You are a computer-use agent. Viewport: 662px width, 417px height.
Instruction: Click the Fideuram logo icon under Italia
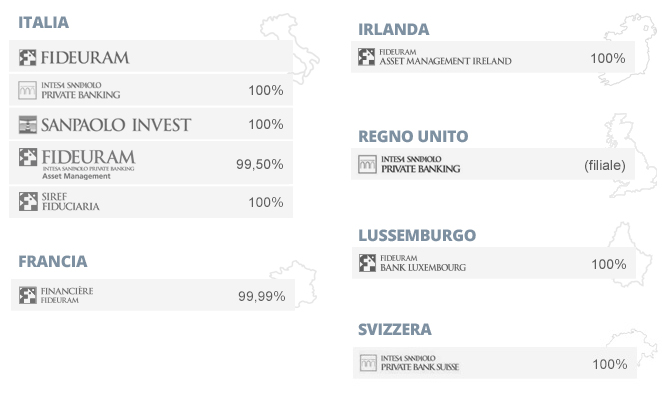tap(27, 57)
